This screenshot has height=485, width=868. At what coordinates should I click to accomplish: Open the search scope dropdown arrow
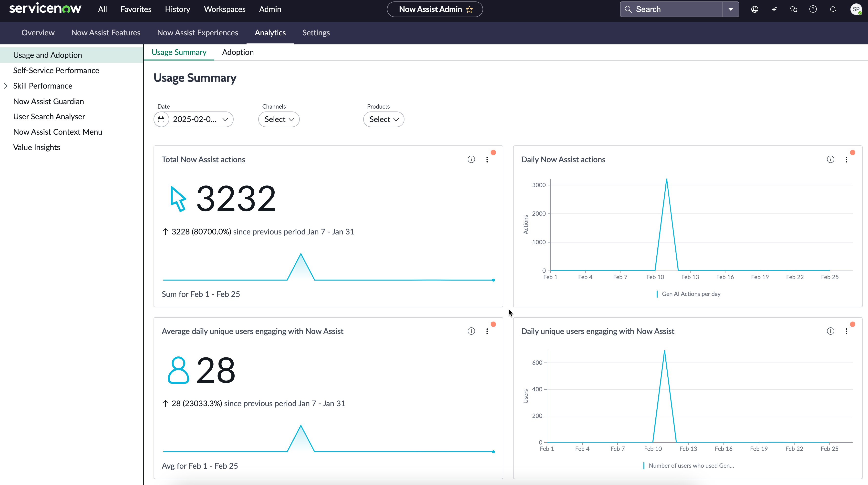pos(731,9)
